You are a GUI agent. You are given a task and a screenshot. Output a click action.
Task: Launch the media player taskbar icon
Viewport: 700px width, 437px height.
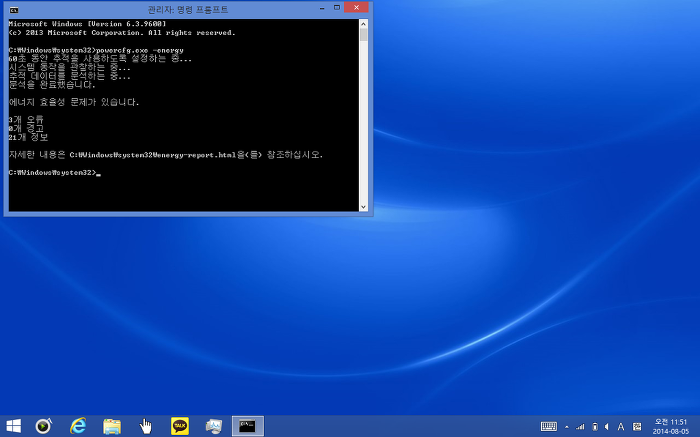pos(43,426)
